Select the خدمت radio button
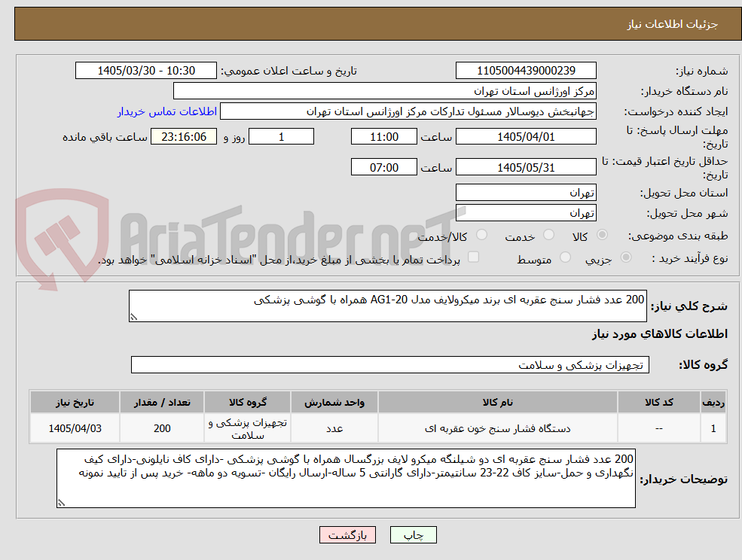 pyautogui.click(x=549, y=235)
